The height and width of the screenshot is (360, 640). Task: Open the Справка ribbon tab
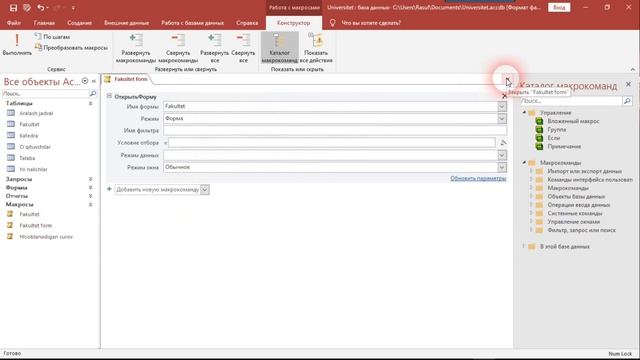coord(247,23)
